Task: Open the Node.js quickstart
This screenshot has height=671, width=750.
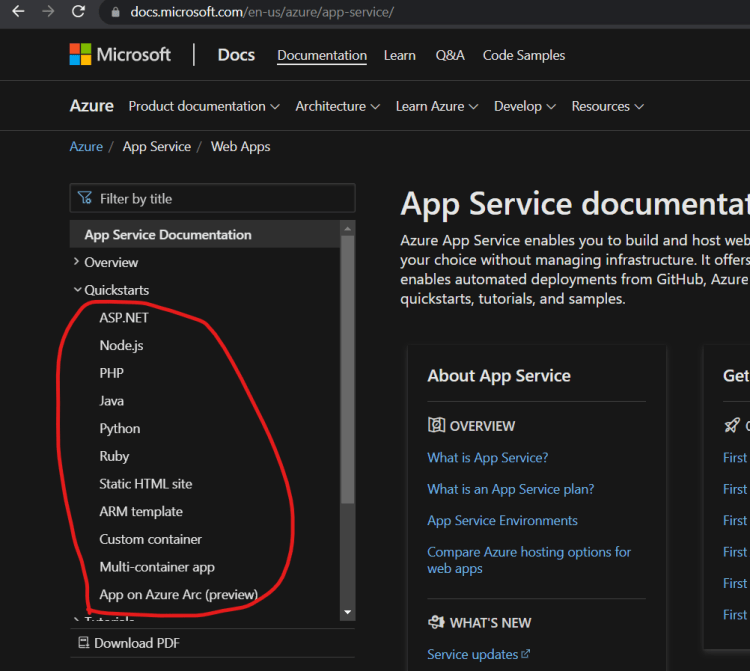Action: click(121, 345)
